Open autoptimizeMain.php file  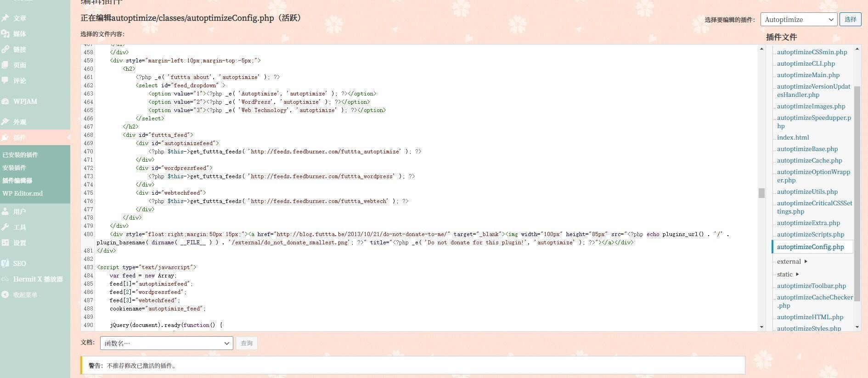click(x=808, y=75)
